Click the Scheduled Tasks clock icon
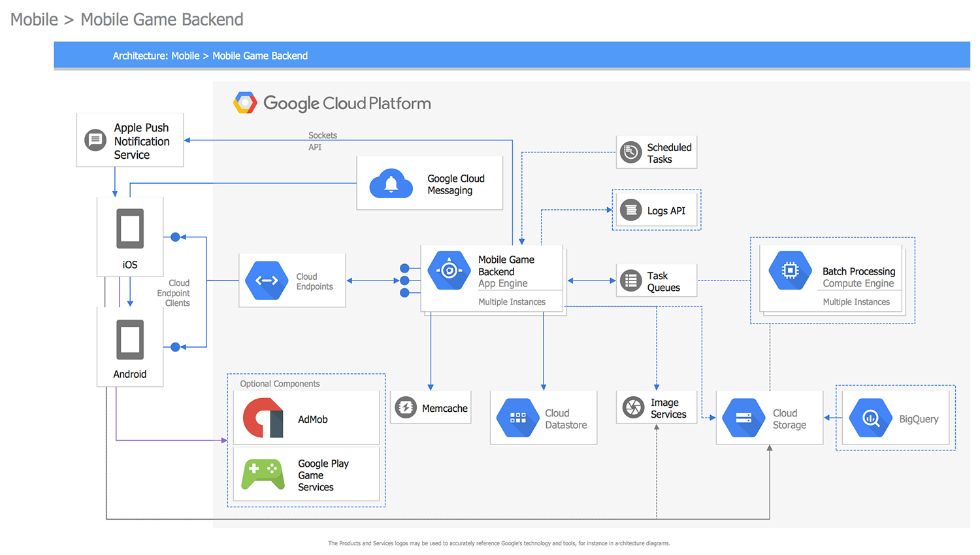 (631, 152)
